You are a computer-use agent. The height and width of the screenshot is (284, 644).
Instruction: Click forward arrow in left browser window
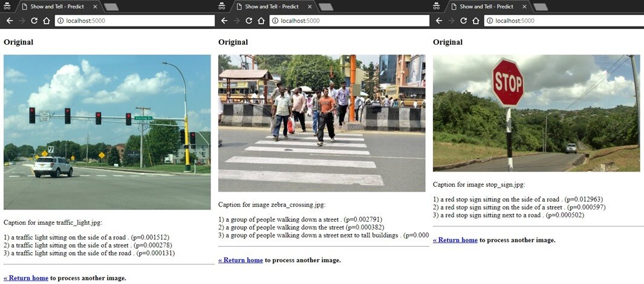22,21
